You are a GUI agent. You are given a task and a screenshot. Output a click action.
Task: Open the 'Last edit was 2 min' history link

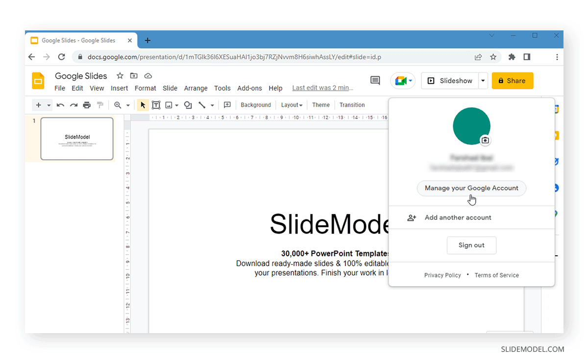tap(322, 88)
